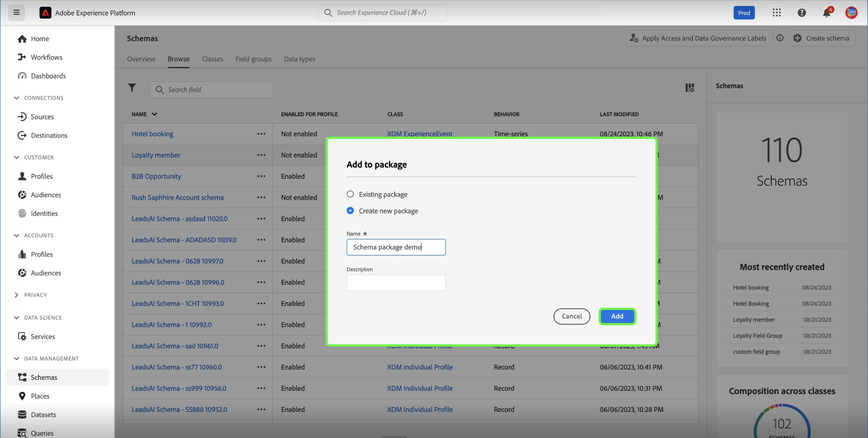
Task: Collapse the Data Management section
Action: [x=17, y=358]
